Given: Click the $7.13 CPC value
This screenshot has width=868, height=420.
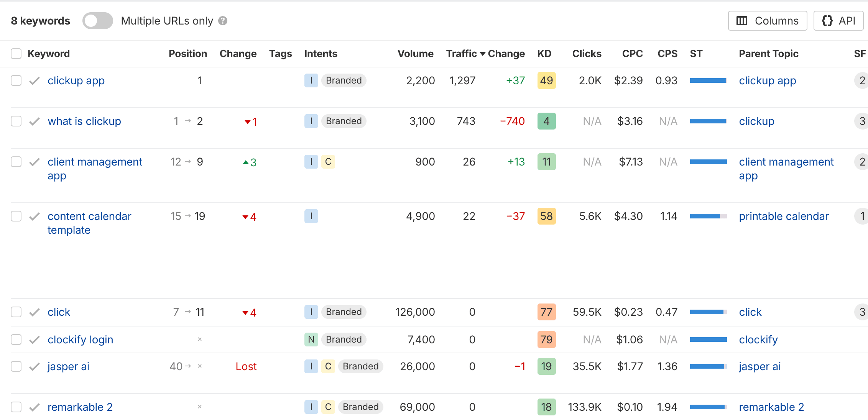Looking at the screenshot, I should tap(631, 162).
